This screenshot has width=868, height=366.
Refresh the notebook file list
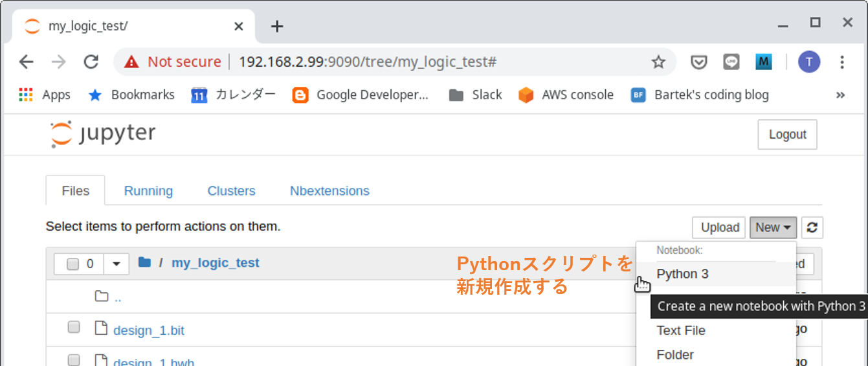click(812, 227)
